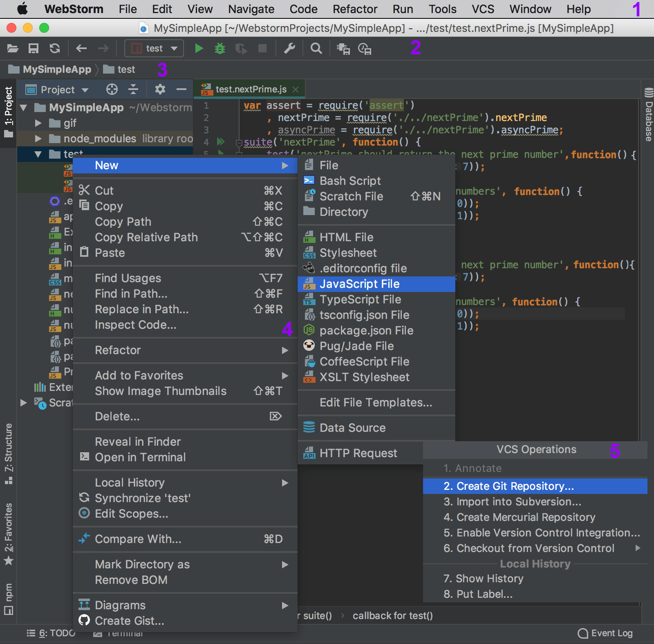The height and width of the screenshot is (644, 654).
Task: Click Compare With... menu entry
Action: tap(185, 539)
